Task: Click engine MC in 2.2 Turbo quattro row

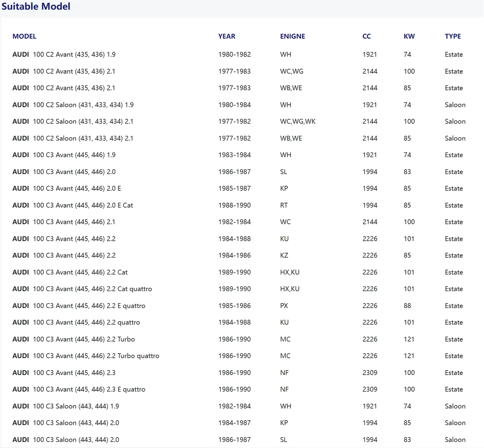Action: coord(285,356)
